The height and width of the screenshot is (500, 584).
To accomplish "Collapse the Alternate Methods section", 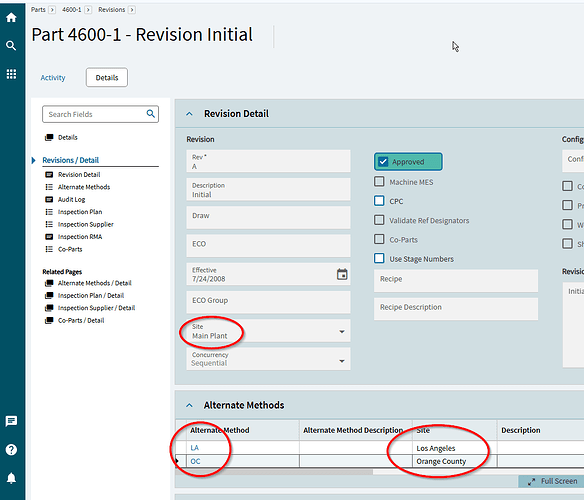I will tap(190, 405).
